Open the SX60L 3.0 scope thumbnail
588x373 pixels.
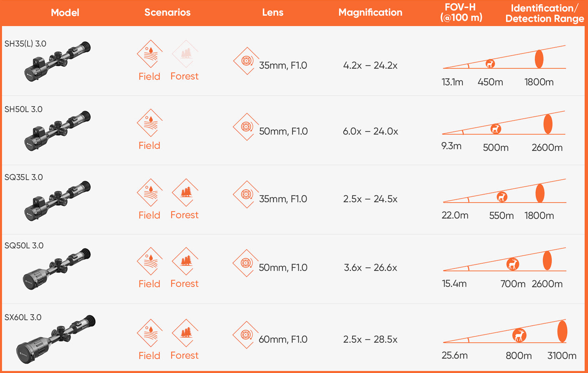tap(56, 339)
